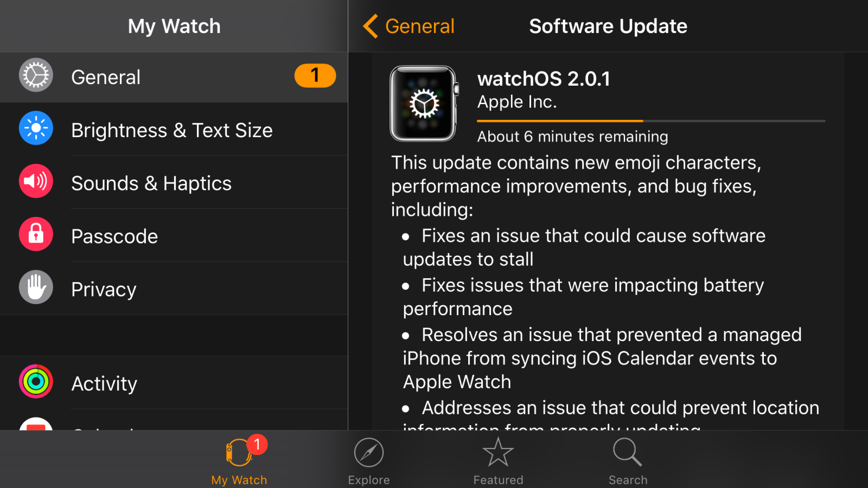Screen dimensions: 868x488
Task: Select the Featured star icon
Action: pos(497,452)
